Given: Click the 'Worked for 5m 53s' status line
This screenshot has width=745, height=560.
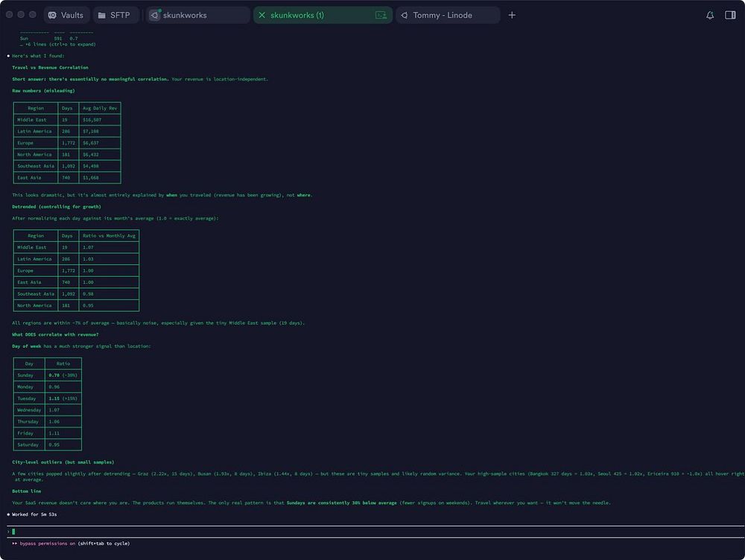Looking at the screenshot, I should point(34,515).
